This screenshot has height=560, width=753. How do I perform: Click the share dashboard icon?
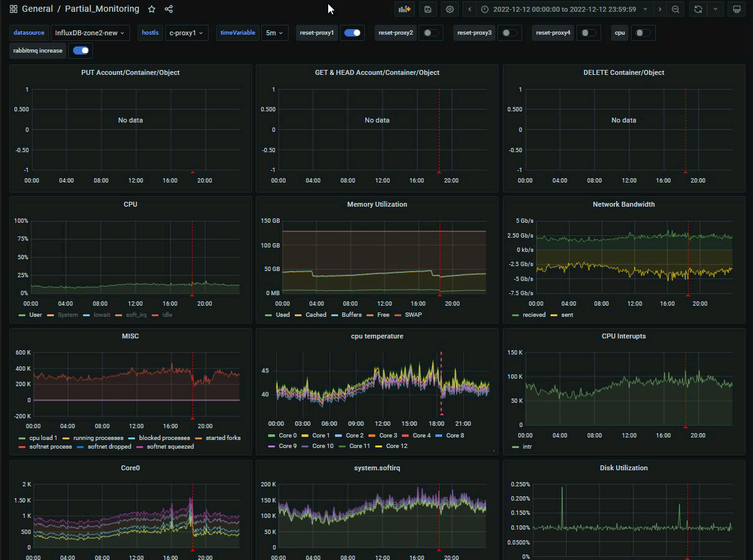169,9
